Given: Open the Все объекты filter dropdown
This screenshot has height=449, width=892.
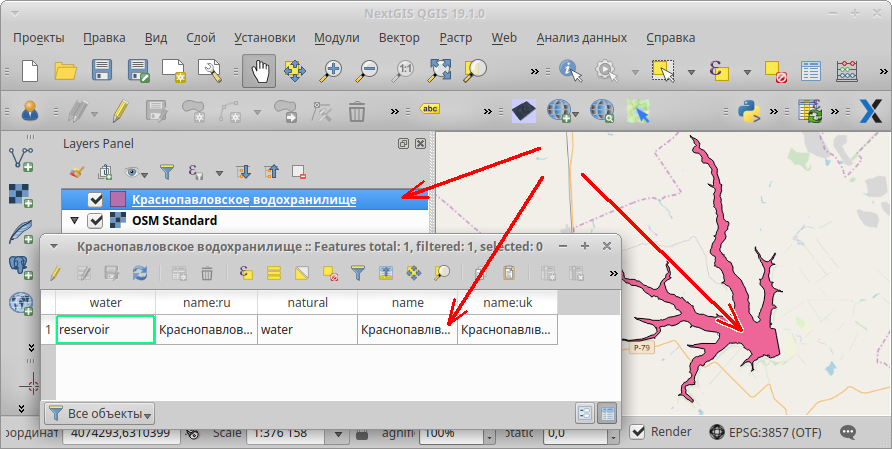Looking at the screenshot, I should pyautogui.click(x=100, y=414).
